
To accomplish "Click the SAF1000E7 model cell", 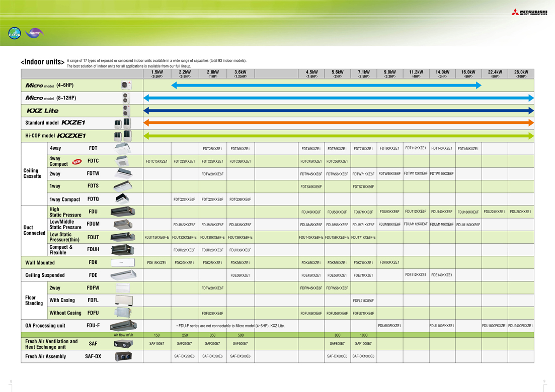I will pyautogui.click(x=363, y=344).
